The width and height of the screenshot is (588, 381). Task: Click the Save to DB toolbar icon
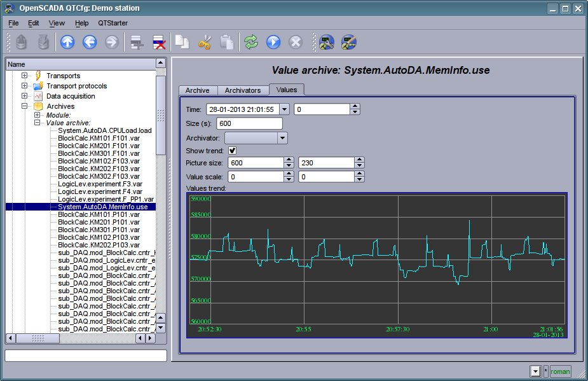[43, 42]
